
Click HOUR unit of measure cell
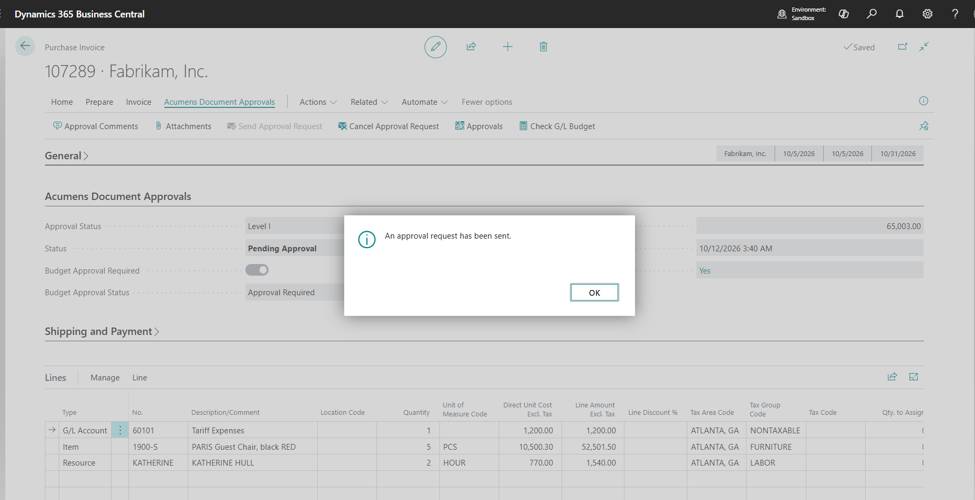click(x=469, y=463)
